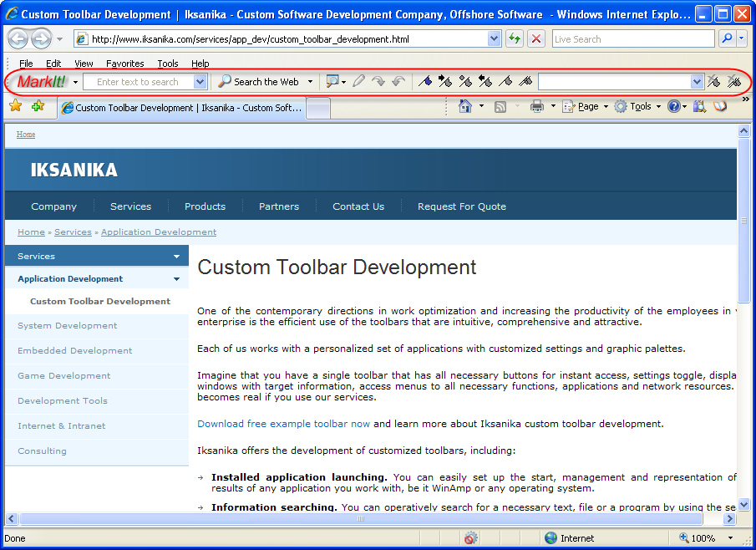Open the Favorites menu
This screenshot has width=756, height=550.
[x=124, y=64]
